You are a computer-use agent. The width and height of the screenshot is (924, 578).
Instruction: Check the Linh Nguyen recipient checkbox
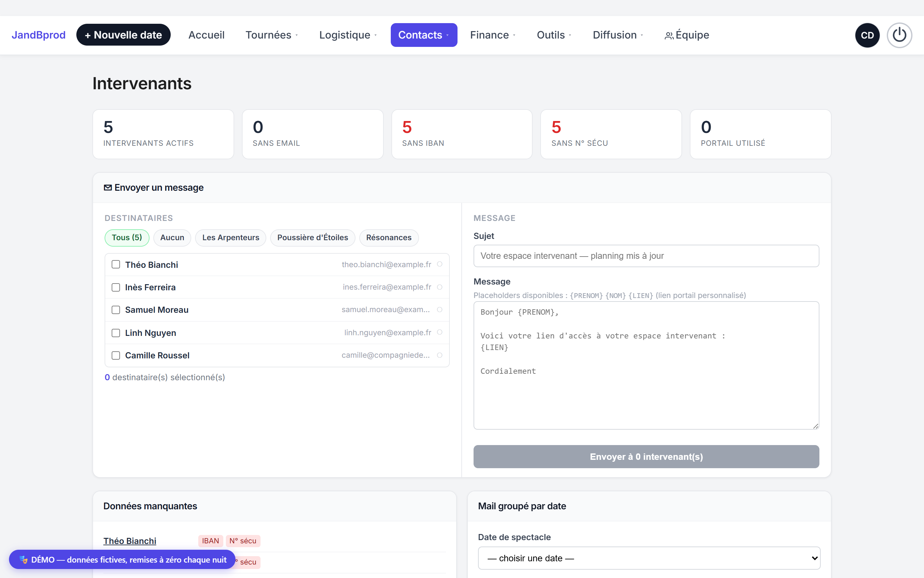116,333
